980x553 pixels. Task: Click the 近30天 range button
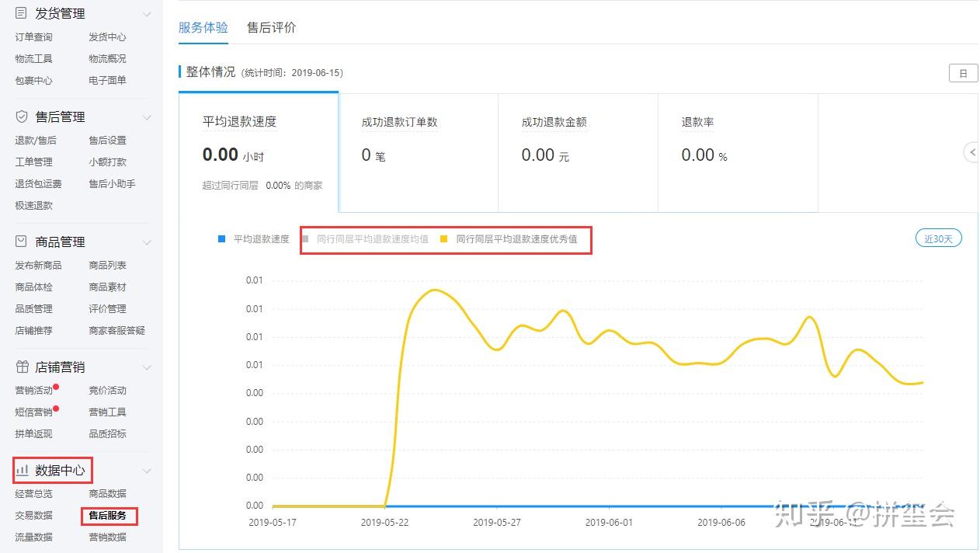[x=938, y=238]
